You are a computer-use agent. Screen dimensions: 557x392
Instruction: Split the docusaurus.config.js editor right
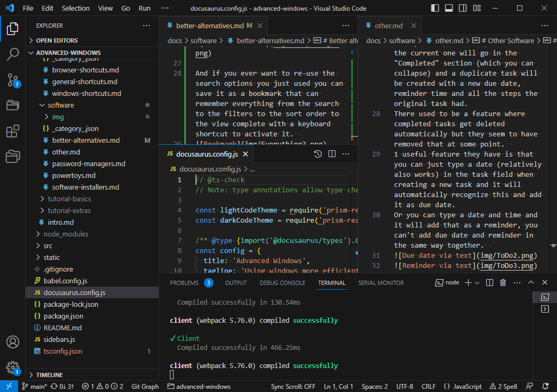pos(332,154)
